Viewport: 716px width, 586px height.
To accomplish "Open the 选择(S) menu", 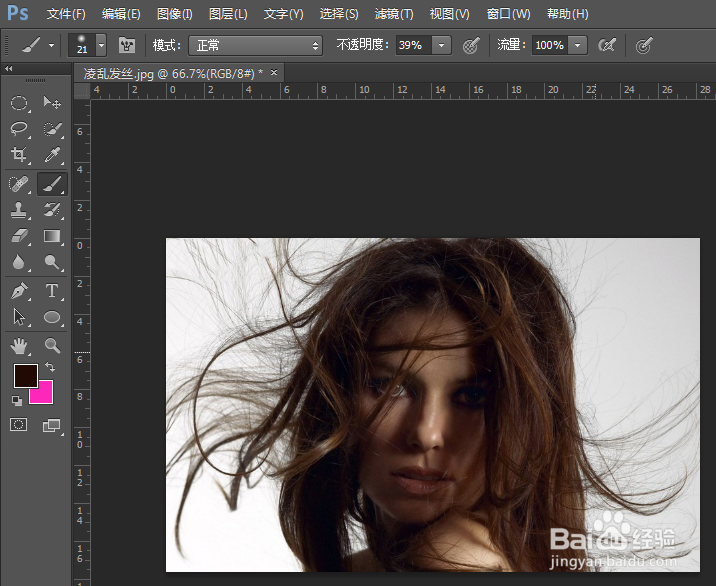I will (339, 14).
